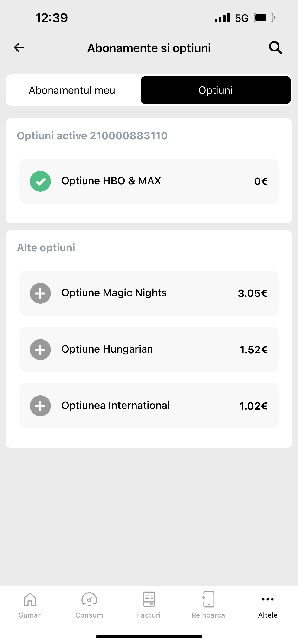
Task: Tap the 3.05€ Magic Nights price
Action: pos(253,293)
